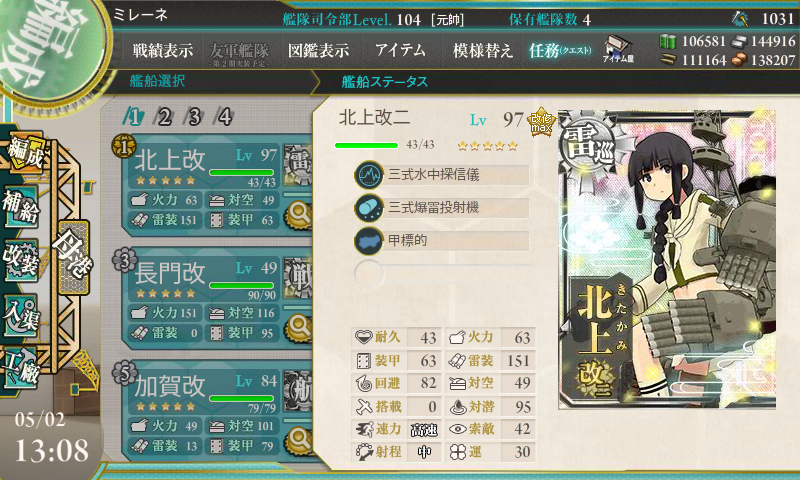Go to 改装 remodel side icon
The width and height of the screenshot is (800, 480).
21,260
